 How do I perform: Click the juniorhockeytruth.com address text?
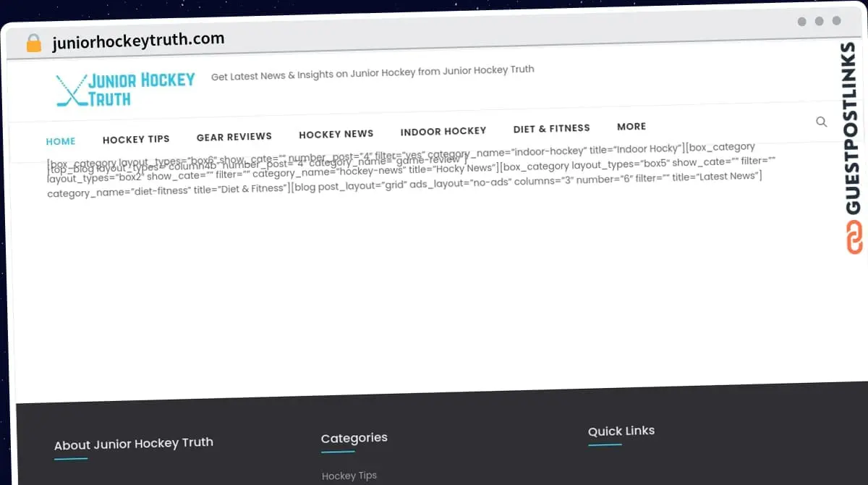(138, 41)
